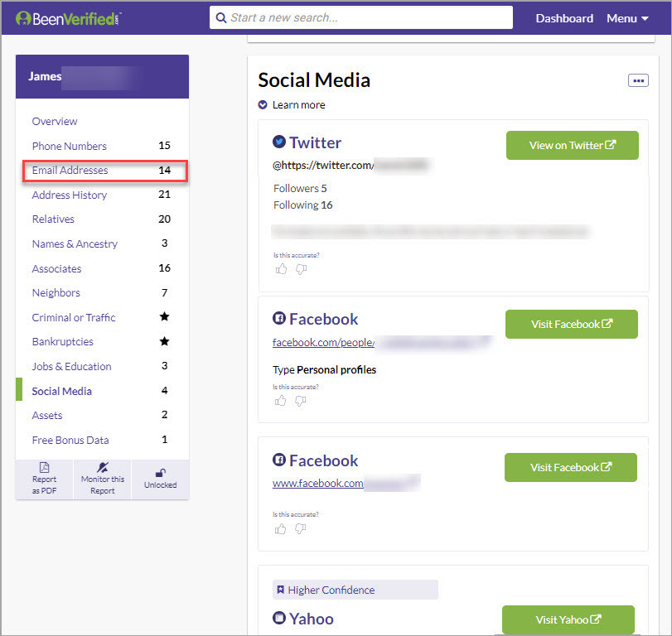Thumbs down the www.facebook.com profile
Screen dimensions: 672x636
[301, 529]
